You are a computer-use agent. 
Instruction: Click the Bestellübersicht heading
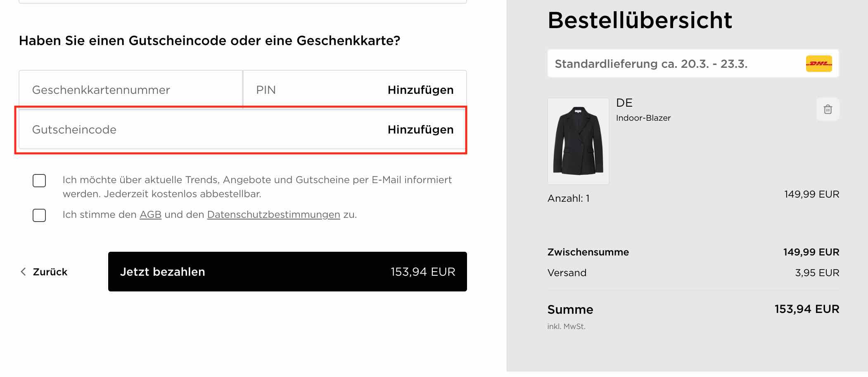coord(639,19)
